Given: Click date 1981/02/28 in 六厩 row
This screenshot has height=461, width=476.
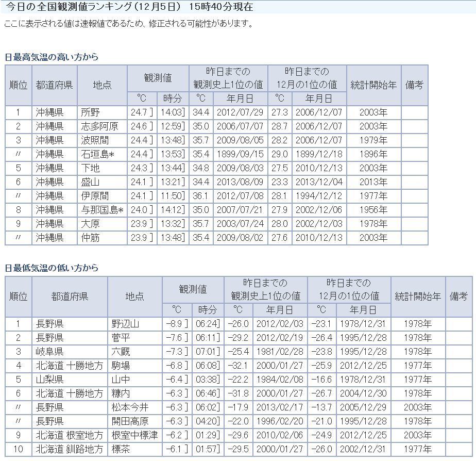Looking at the screenshot, I should (x=280, y=352).
